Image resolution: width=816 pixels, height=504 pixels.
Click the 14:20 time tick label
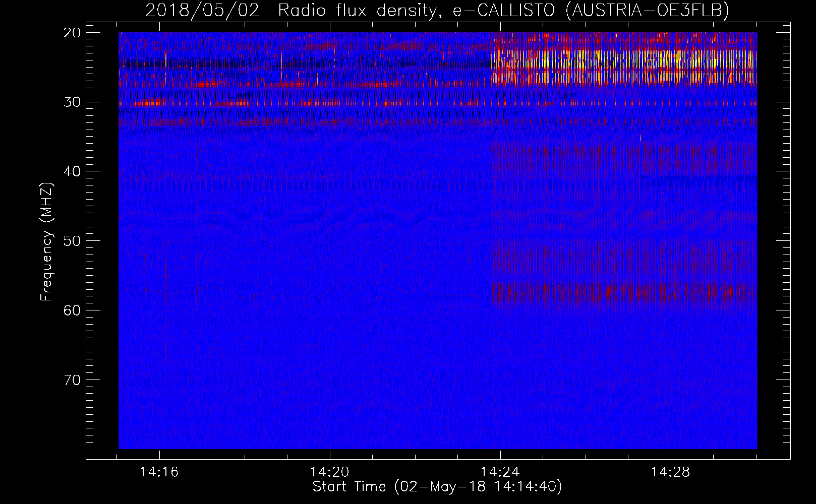click(x=329, y=472)
